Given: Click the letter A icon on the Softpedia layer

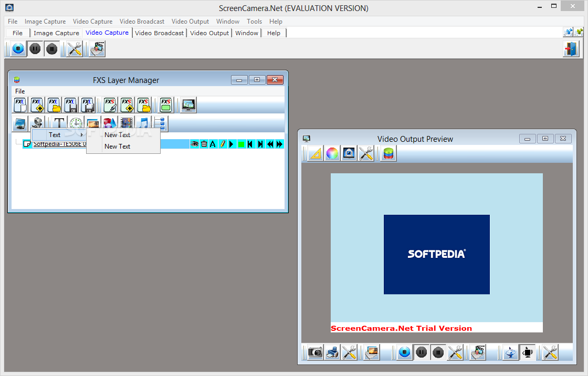Looking at the screenshot, I should (213, 144).
